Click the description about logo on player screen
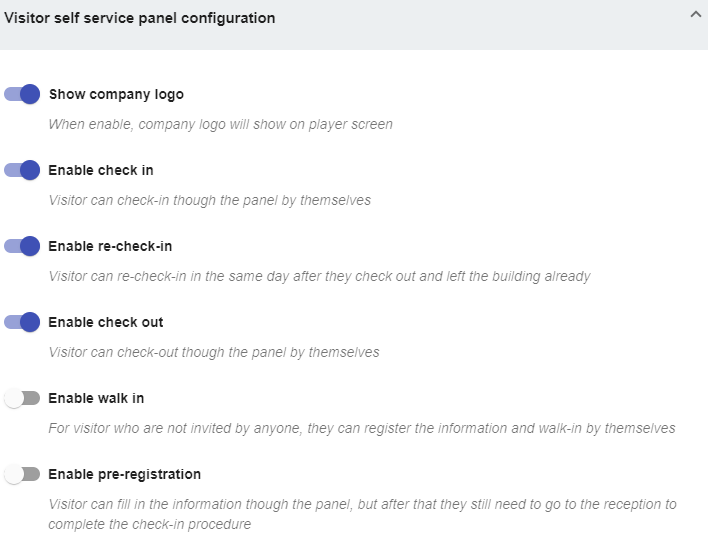Screen dimensions: 708x535 220,125
